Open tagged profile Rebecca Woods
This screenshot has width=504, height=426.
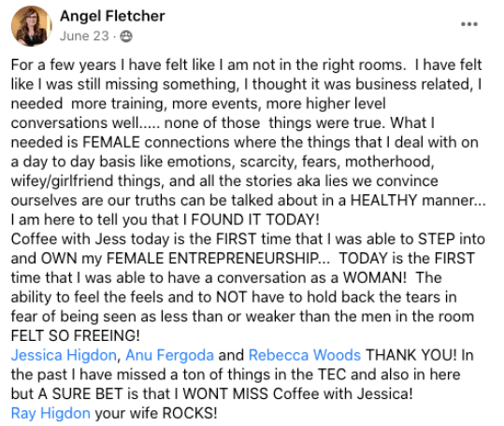(x=305, y=355)
